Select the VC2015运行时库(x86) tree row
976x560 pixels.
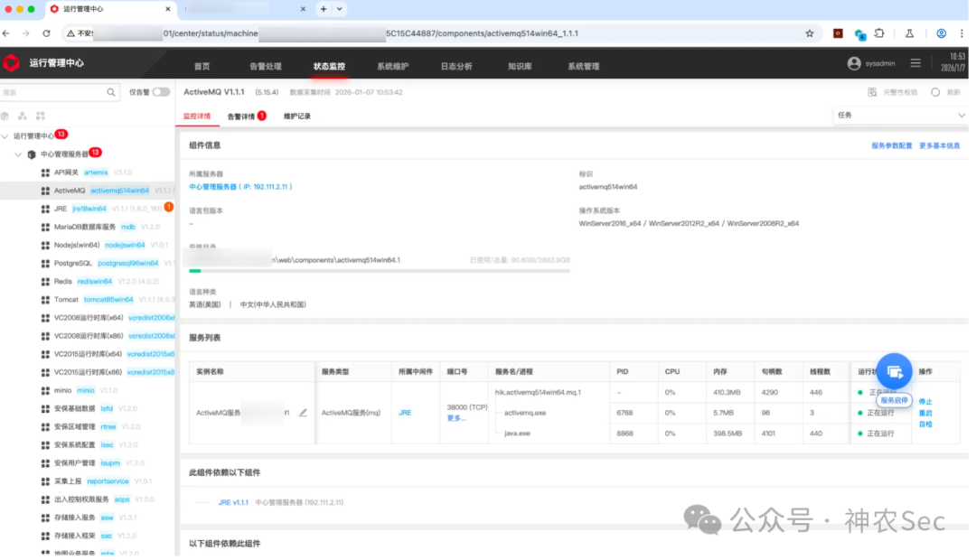coord(87,373)
